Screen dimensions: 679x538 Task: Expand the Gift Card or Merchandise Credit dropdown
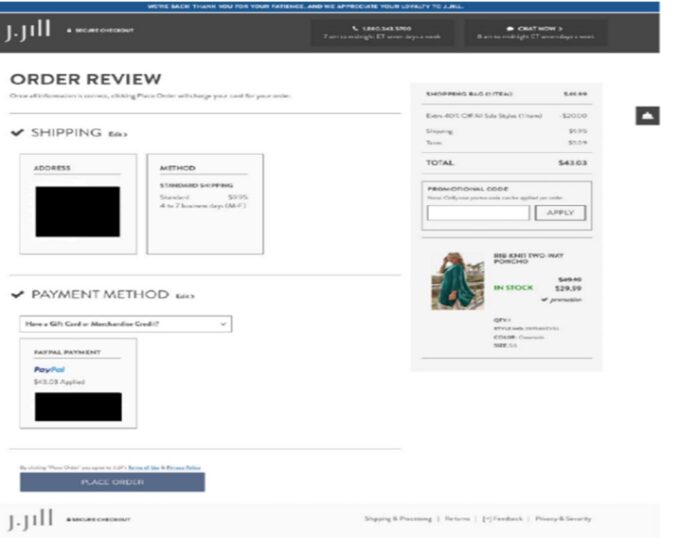125,324
